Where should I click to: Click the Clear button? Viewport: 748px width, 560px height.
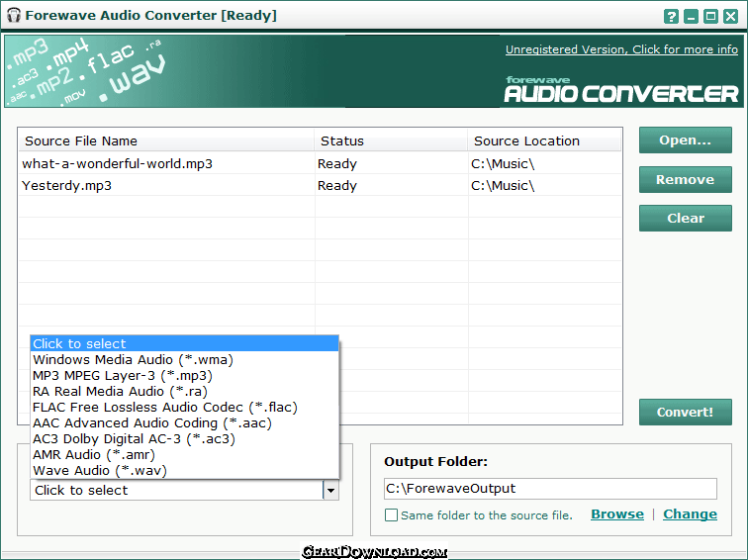(x=685, y=218)
